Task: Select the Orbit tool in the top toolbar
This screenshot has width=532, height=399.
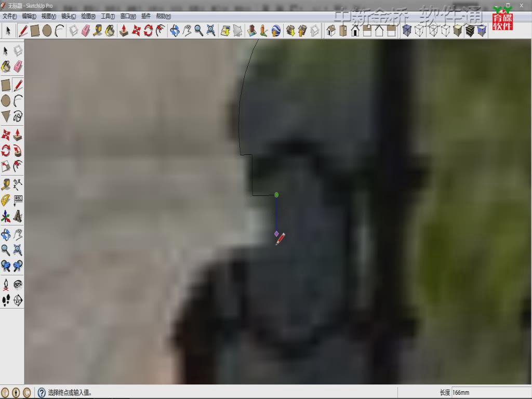Action: 175,31
